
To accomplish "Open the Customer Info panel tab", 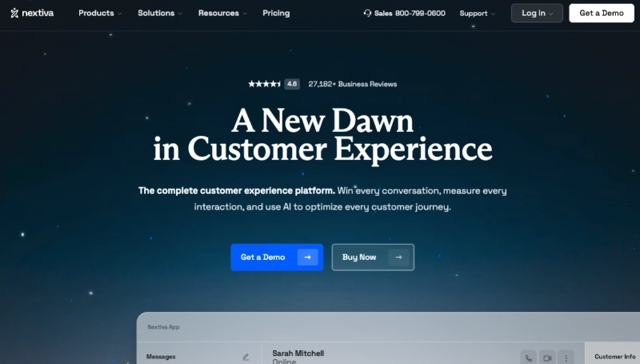I will (614, 357).
